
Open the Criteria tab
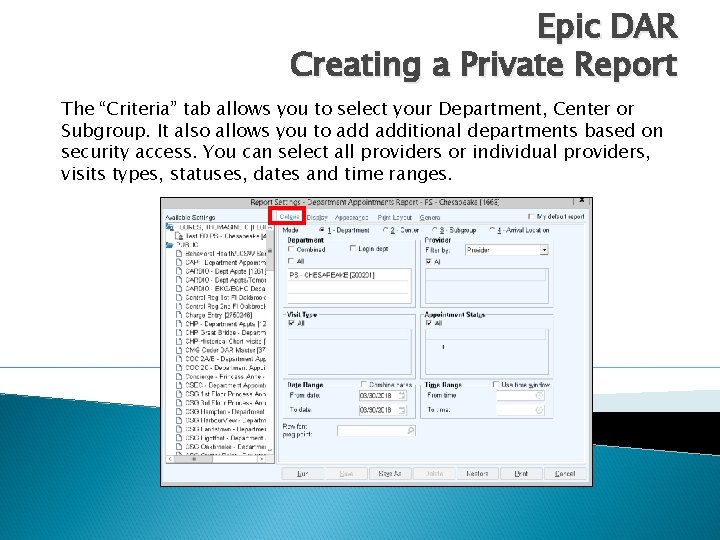(289, 217)
